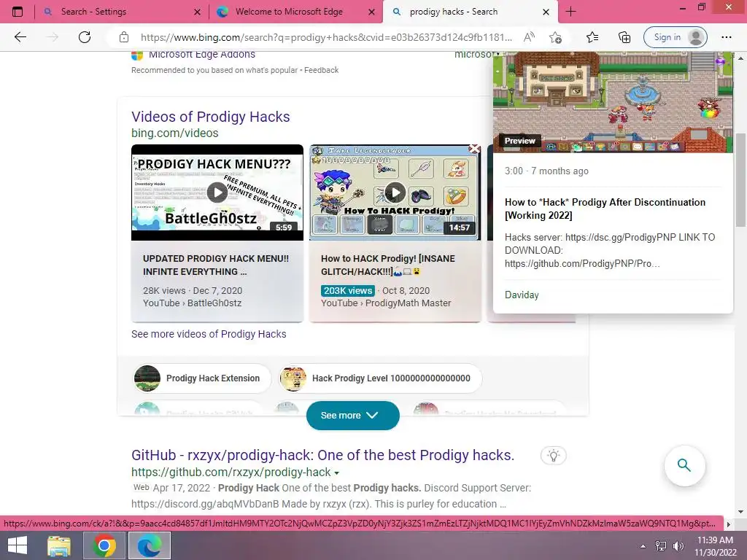The image size is (747, 560).
Task: Click Sign in button
Action: (x=675, y=37)
